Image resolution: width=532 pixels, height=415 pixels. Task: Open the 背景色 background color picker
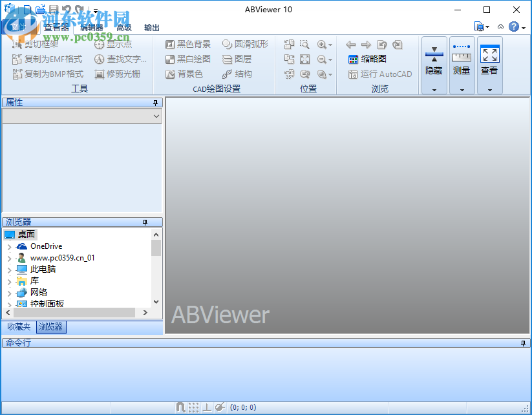[x=184, y=73]
